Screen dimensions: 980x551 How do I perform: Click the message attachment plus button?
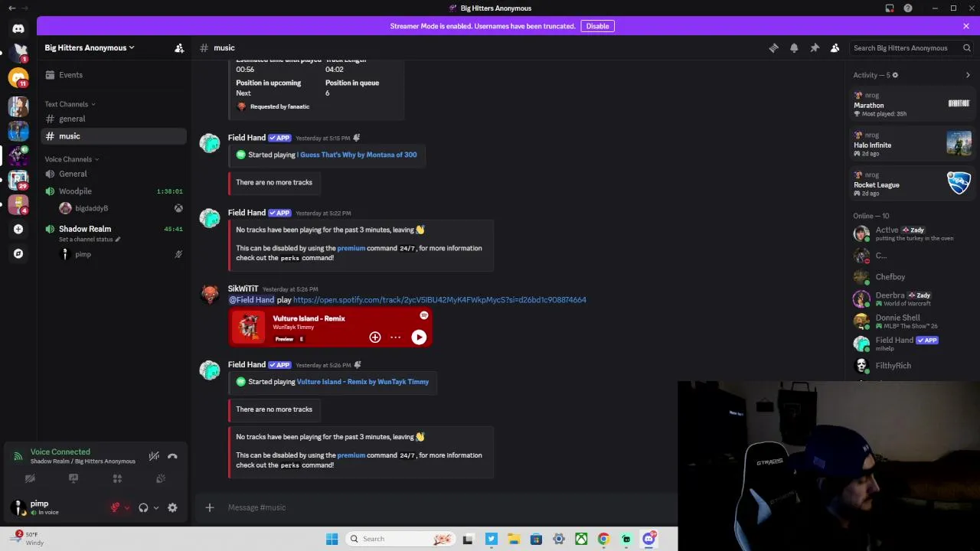(x=210, y=507)
